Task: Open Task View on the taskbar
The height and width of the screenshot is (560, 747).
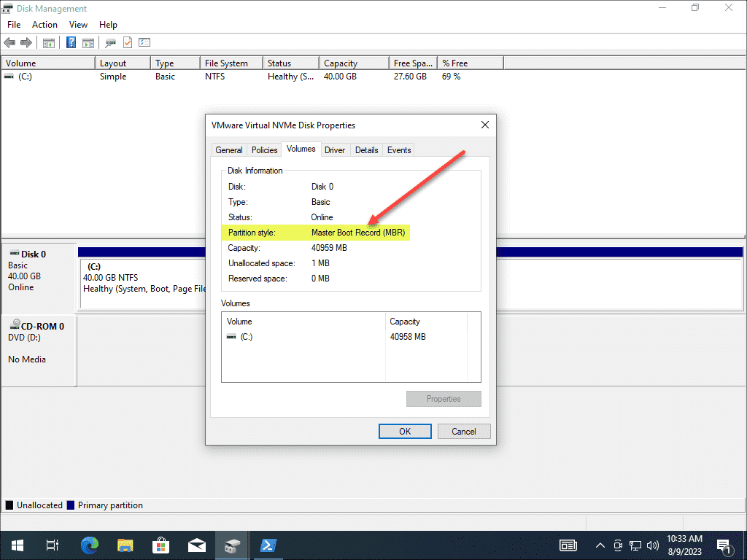Action: click(x=53, y=545)
